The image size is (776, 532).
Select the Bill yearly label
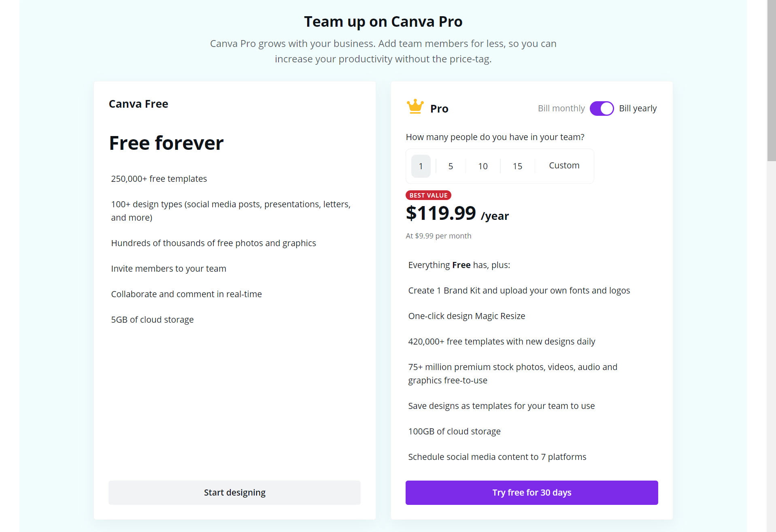[x=638, y=109]
